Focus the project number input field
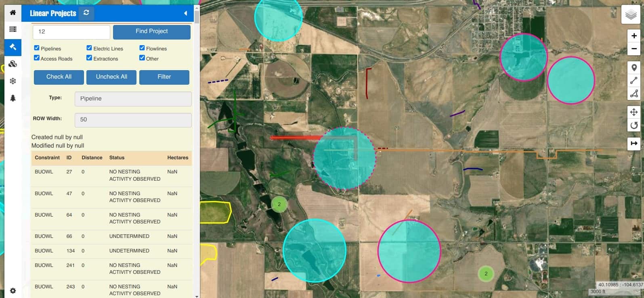 pyautogui.click(x=71, y=32)
